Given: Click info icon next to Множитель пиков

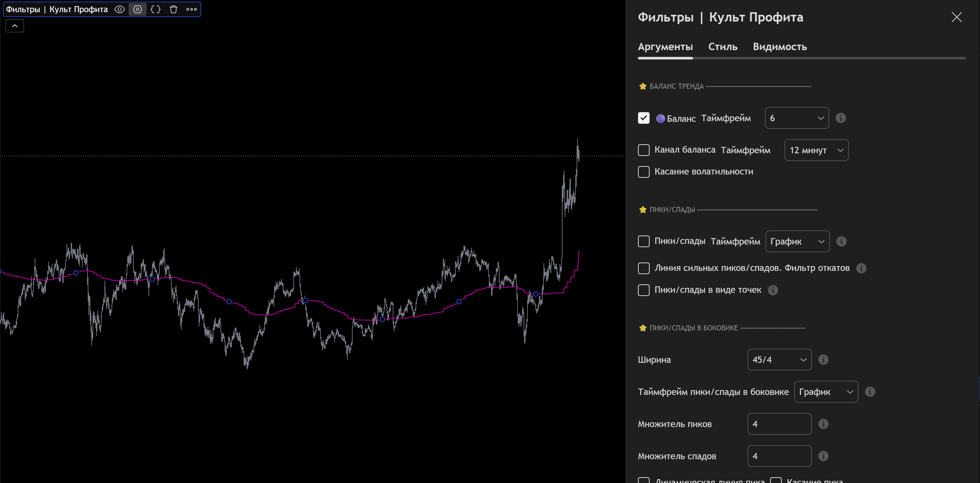Looking at the screenshot, I should pyautogui.click(x=823, y=424).
